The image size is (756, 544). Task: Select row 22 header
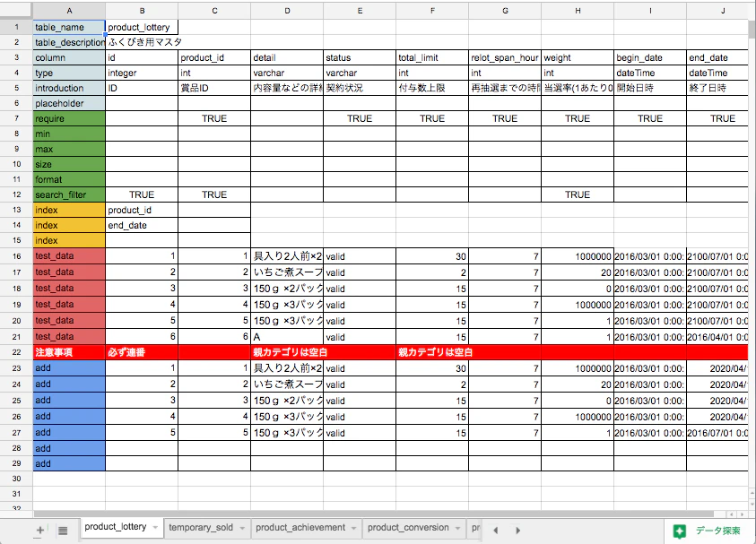16,352
